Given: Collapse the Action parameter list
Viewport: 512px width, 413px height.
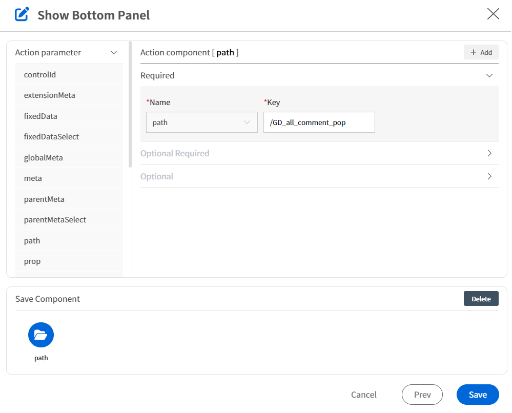Looking at the screenshot, I should [x=114, y=53].
